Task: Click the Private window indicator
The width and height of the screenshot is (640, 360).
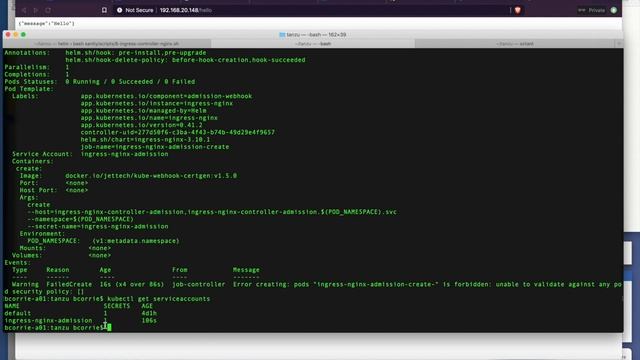Action: [591, 10]
